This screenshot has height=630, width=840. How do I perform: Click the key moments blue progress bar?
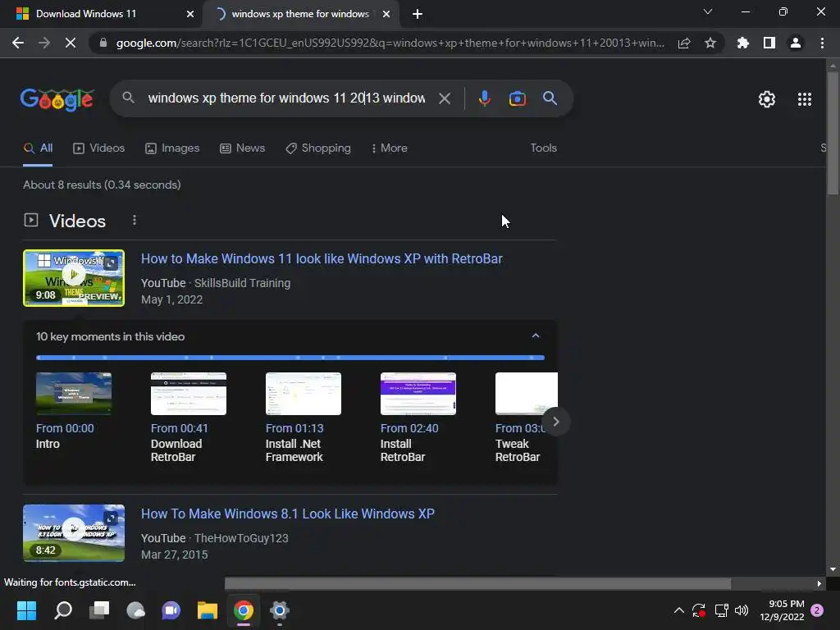(x=290, y=358)
